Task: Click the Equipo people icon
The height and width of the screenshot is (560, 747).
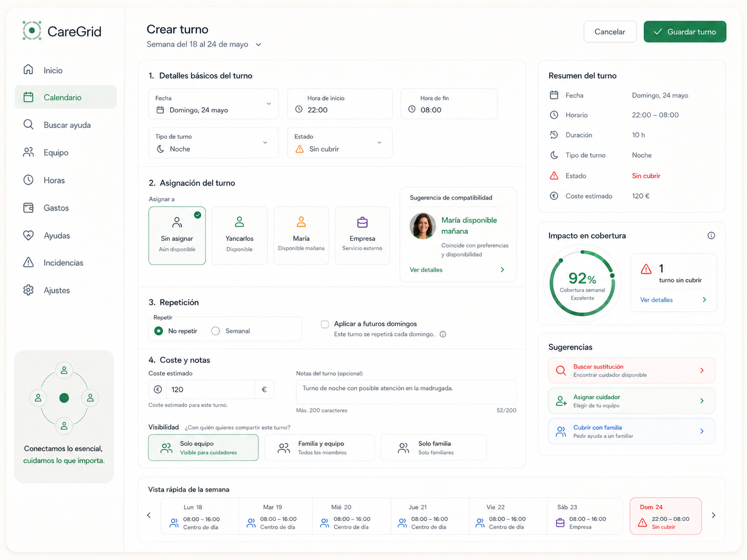Action: pyautogui.click(x=28, y=152)
